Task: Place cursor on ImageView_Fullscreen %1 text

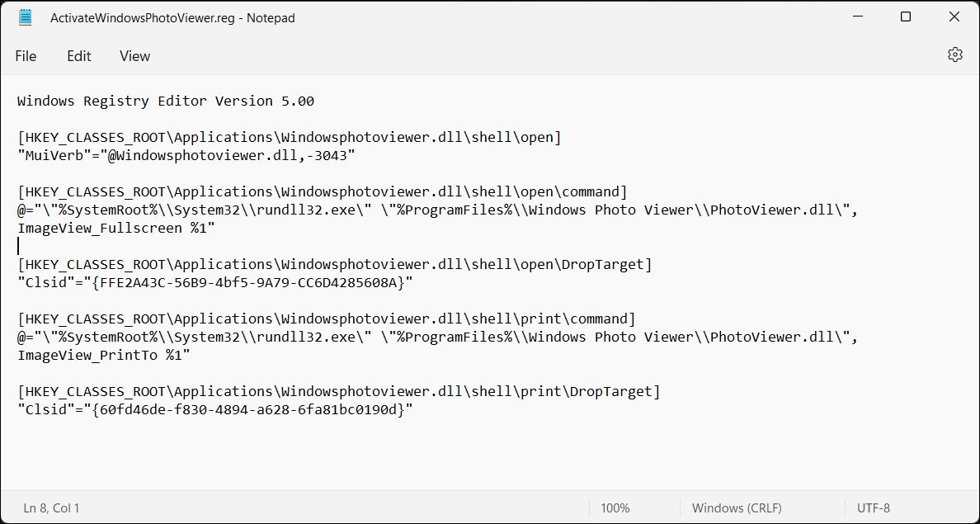Action: coord(115,229)
